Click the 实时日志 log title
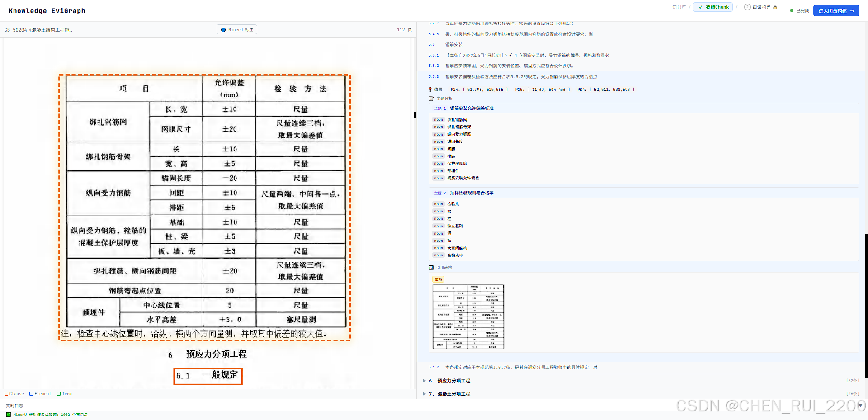The width and height of the screenshot is (868, 420). [x=14, y=406]
